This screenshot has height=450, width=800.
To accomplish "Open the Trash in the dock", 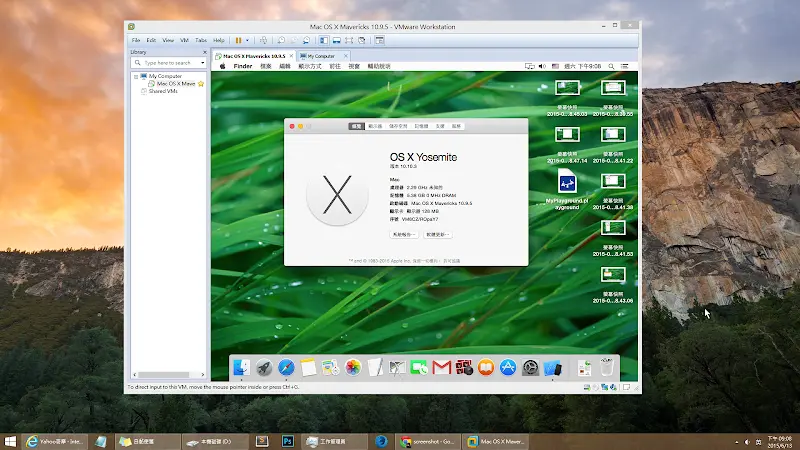I will pos(606,368).
